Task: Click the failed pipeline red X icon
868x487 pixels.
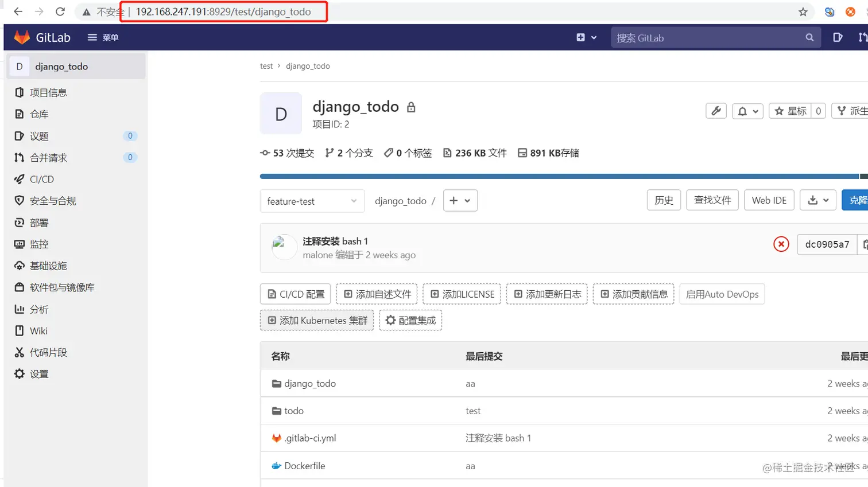Action: point(781,244)
